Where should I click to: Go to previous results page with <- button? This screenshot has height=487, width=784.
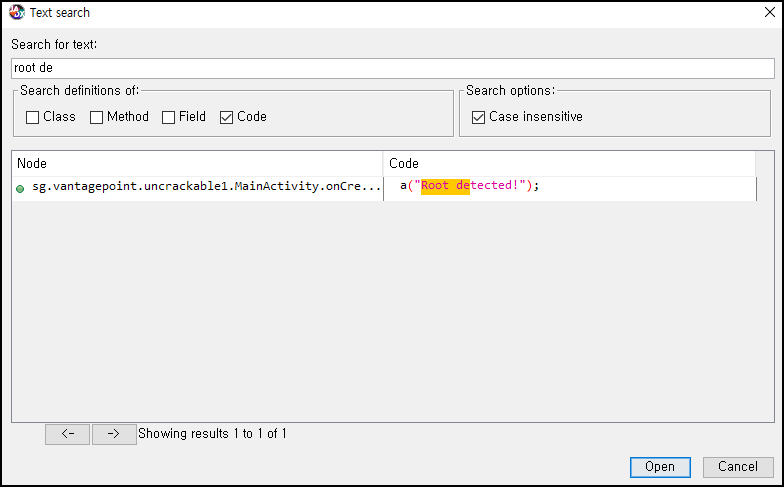[x=68, y=434]
